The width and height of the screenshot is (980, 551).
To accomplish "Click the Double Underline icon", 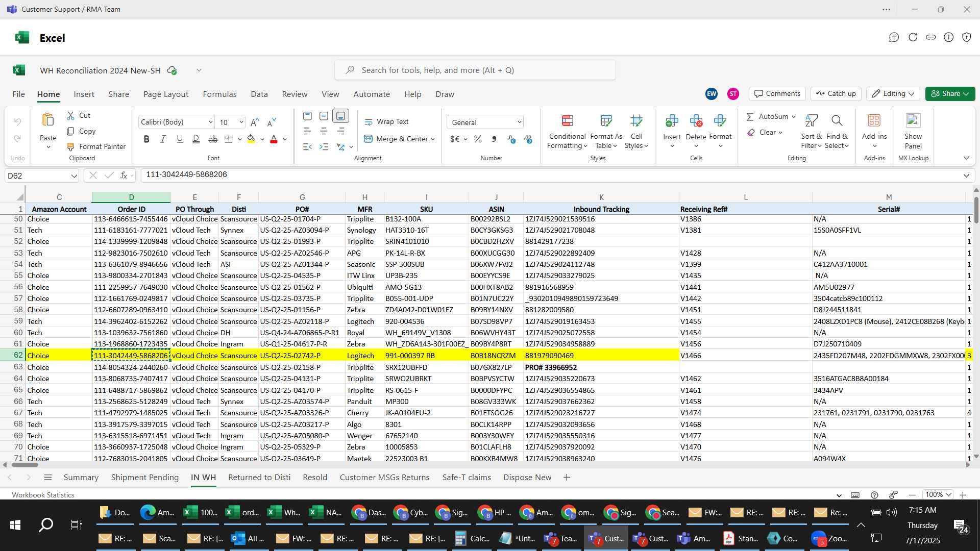I will point(196,139).
